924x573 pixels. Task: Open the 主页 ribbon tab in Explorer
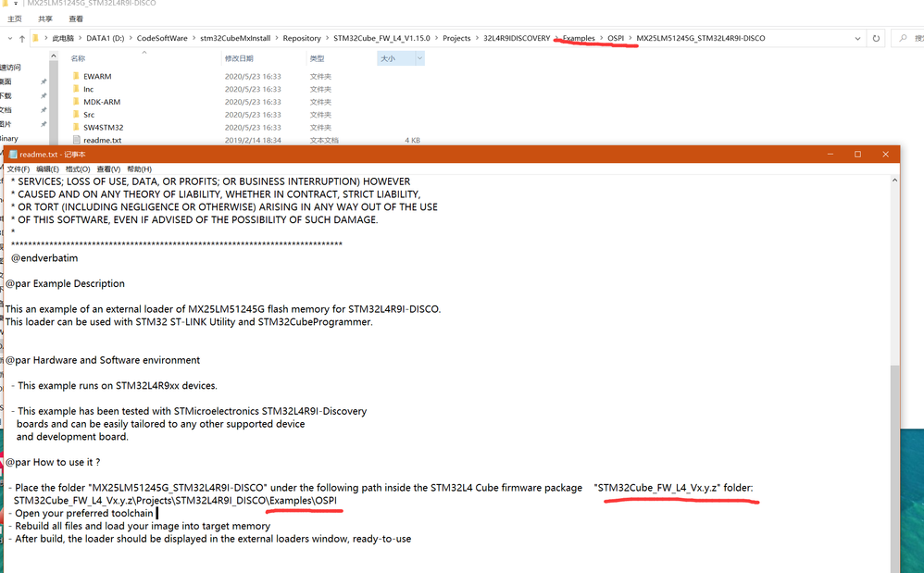pyautogui.click(x=15, y=19)
